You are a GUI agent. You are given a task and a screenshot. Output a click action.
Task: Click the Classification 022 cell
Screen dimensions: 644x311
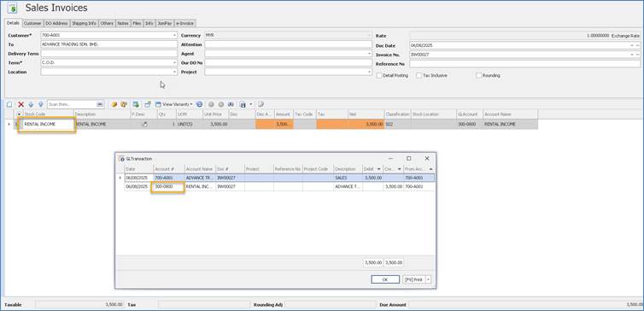(398, 124)
